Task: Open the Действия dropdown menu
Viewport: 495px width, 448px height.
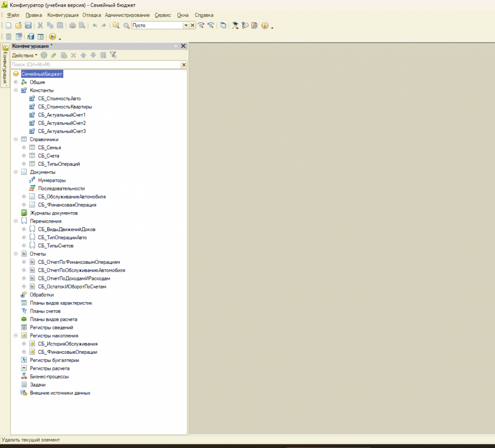Action: click(x=25, y=55)
